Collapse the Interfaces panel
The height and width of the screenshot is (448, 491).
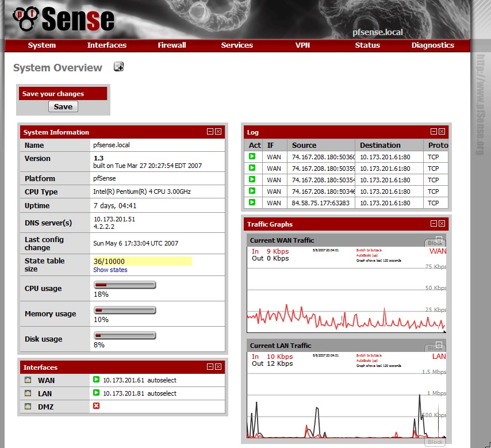click(x=210, y=367)
